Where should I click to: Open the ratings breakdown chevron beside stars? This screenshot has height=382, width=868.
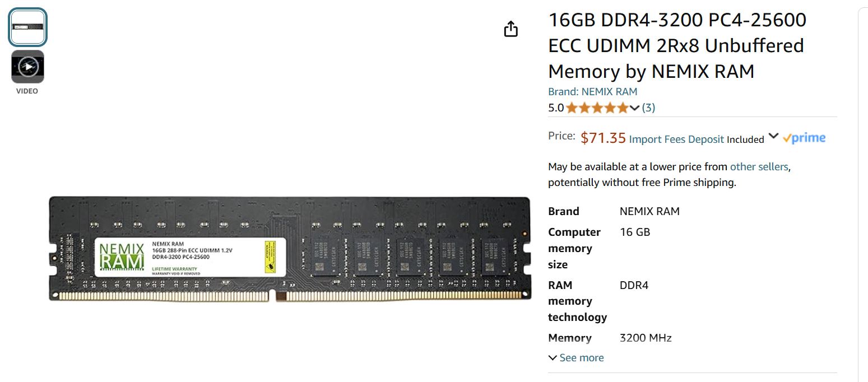[634, 108]
